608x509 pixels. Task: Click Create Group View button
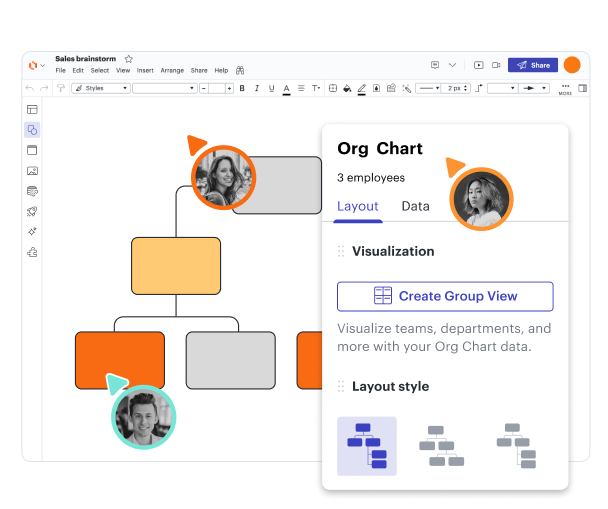pyautogui.click(x=445, y=296)
